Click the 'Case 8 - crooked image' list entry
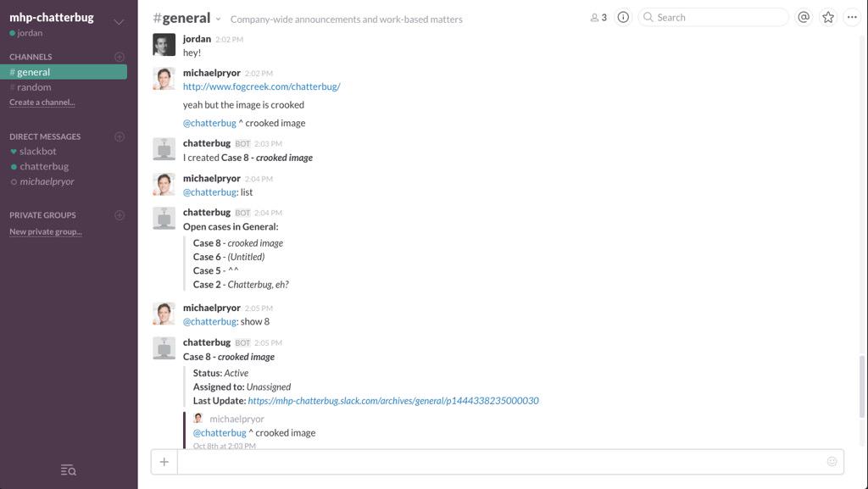This screenshot has width=868, height=489. (x=237, y=243)
